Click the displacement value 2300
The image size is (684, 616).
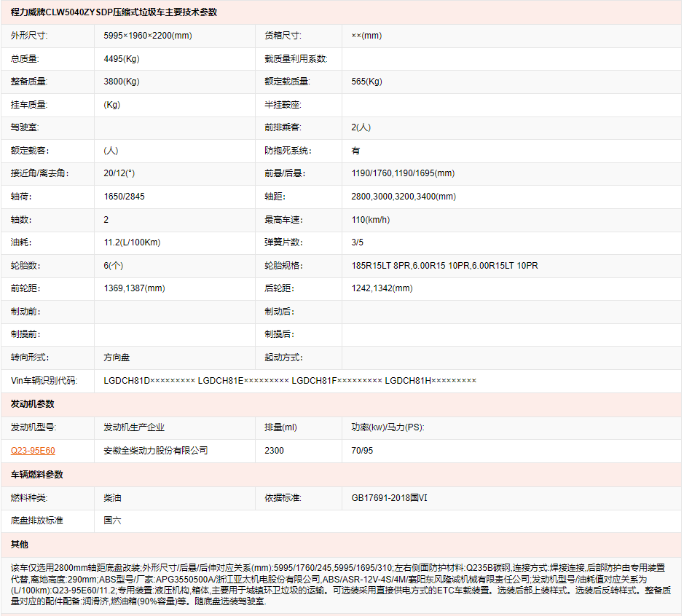[x=275, y=451]
